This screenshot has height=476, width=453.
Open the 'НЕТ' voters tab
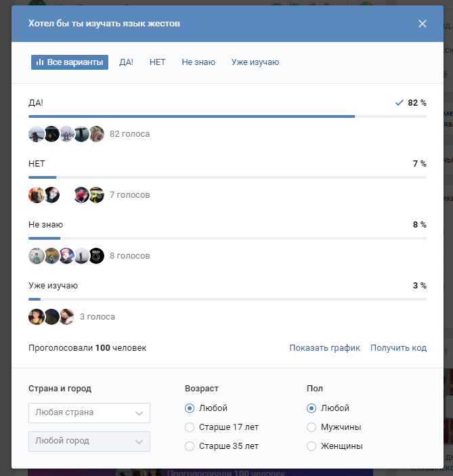[x=157, y=62]
